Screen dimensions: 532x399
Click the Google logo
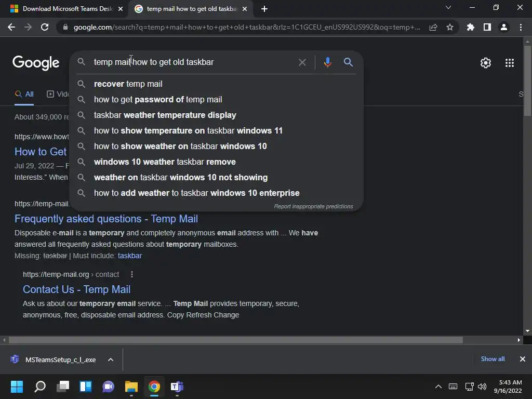(x=36, y=63)
